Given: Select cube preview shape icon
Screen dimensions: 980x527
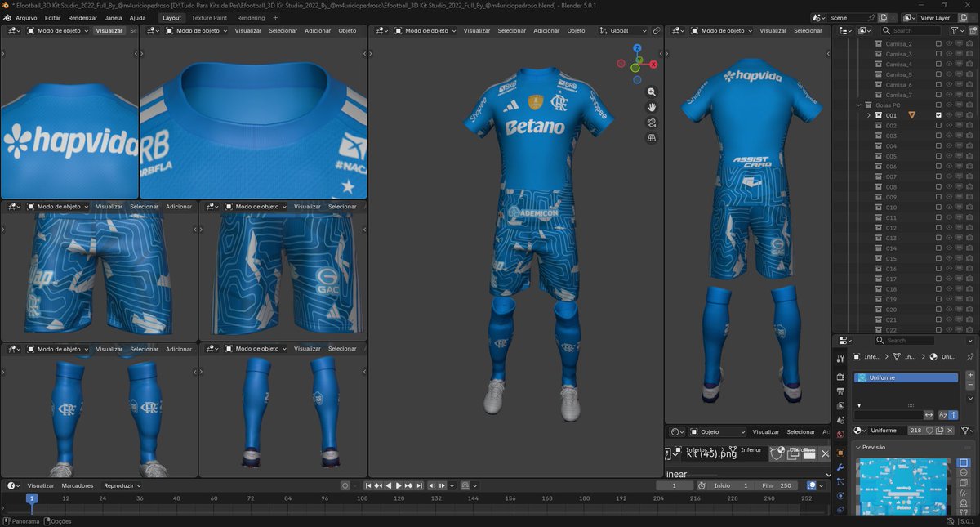Looking at the screenshot, I should point(963,482).
